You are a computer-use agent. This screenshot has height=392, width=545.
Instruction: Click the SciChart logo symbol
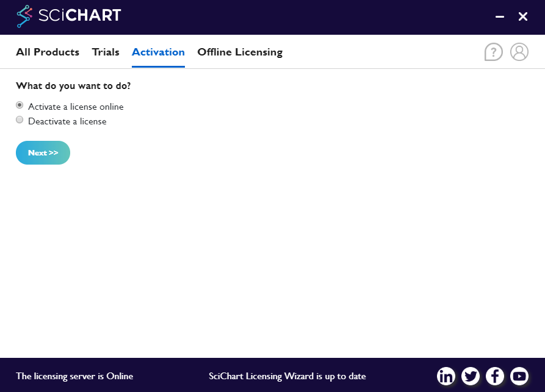(23, 16)
